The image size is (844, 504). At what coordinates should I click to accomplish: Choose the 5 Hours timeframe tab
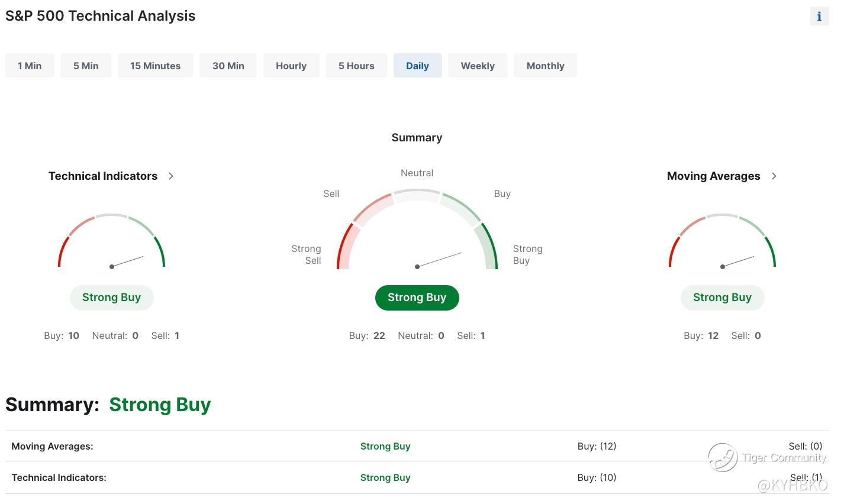point(356,66)
